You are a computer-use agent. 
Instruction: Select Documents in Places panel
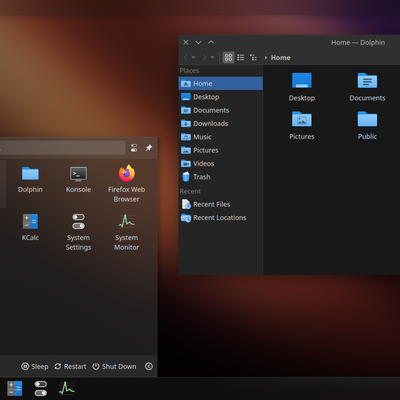tap(221, 110)
